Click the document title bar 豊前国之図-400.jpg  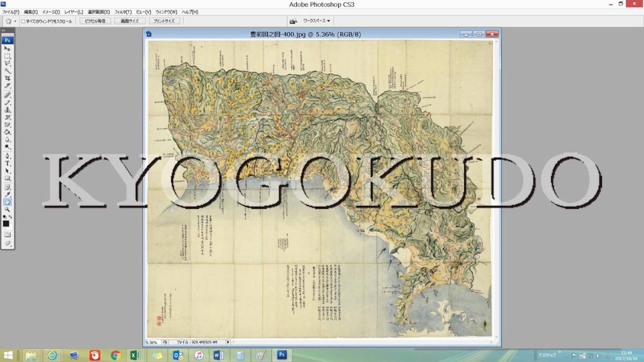point(306,34)
